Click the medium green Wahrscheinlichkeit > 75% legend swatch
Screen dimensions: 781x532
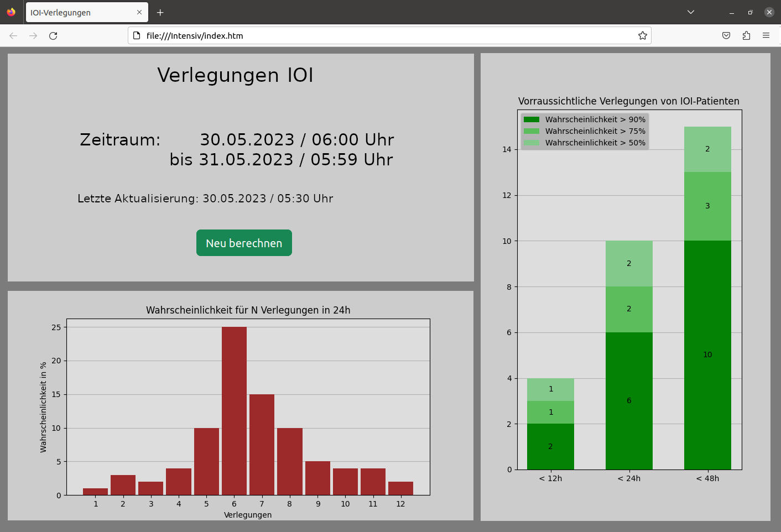[x=532, y=131]
